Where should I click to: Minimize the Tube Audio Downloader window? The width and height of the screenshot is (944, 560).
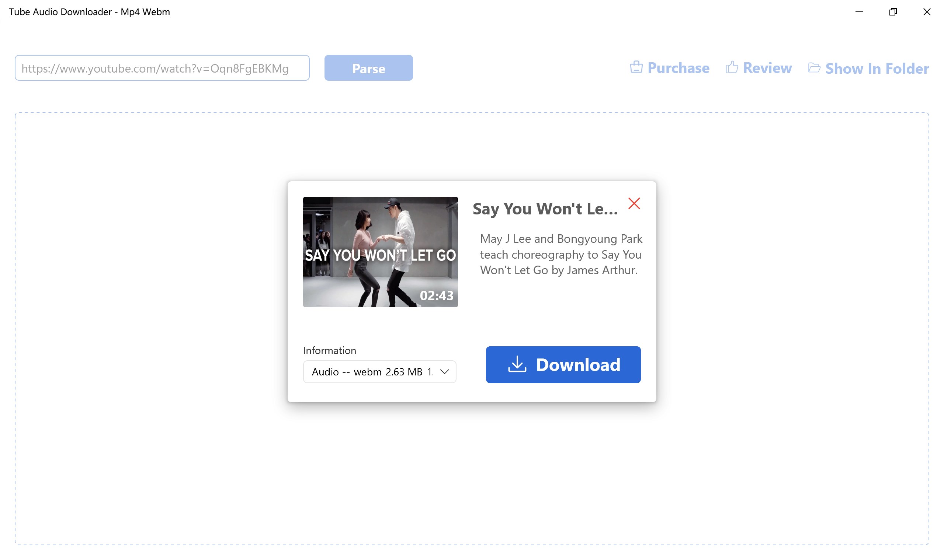[859, 12]
